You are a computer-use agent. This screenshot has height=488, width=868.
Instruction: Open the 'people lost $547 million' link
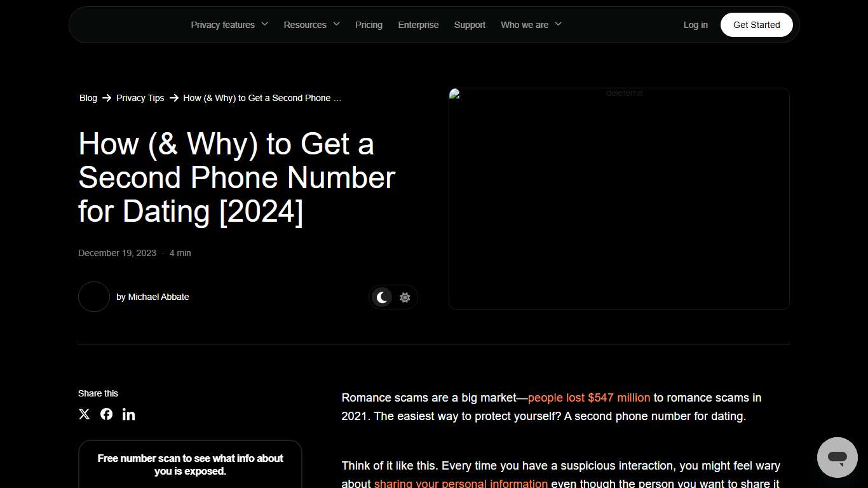(588, 398)
